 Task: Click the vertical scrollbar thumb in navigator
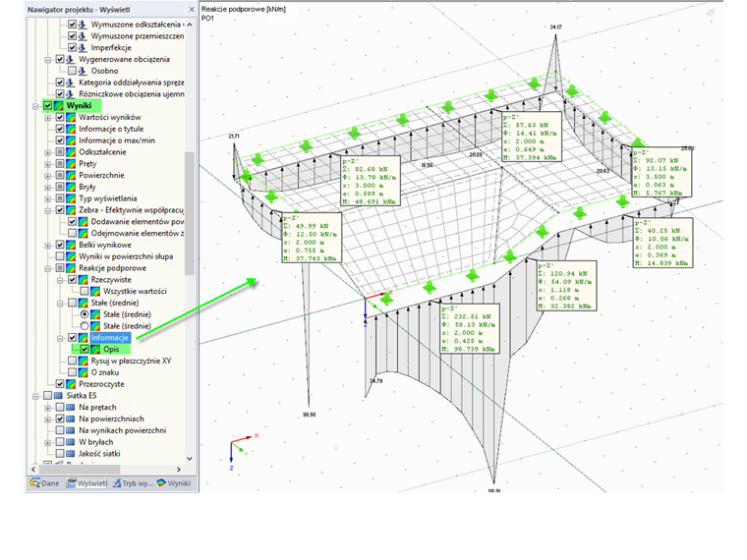click(189, 213)
